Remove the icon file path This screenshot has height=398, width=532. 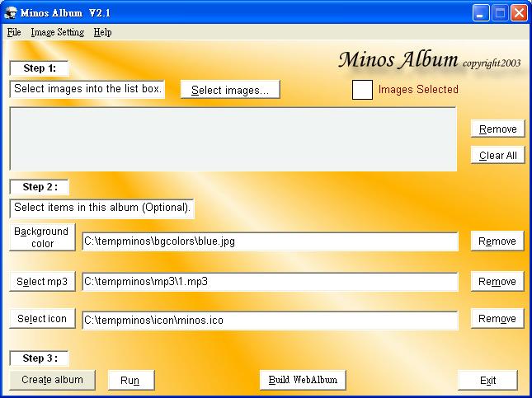(497, 319)
